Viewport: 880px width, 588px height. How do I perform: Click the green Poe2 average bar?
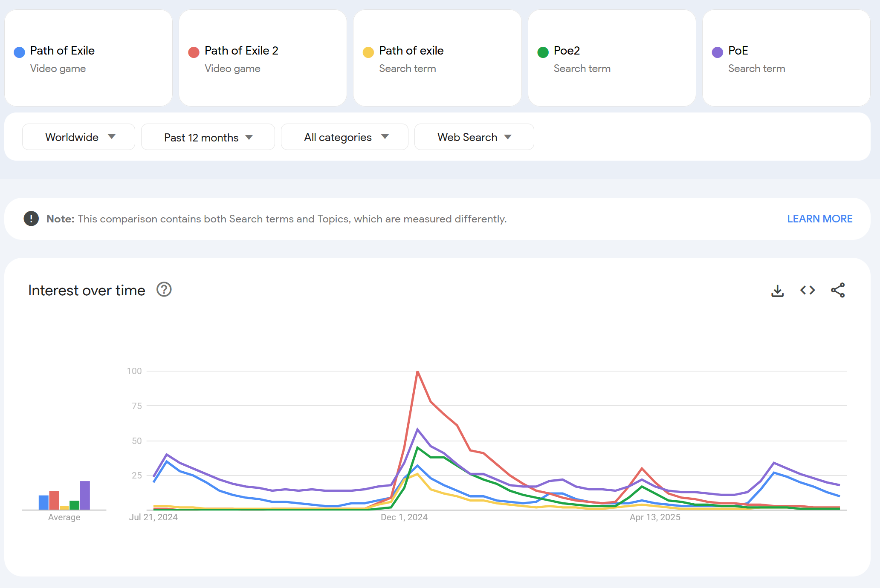75,505
